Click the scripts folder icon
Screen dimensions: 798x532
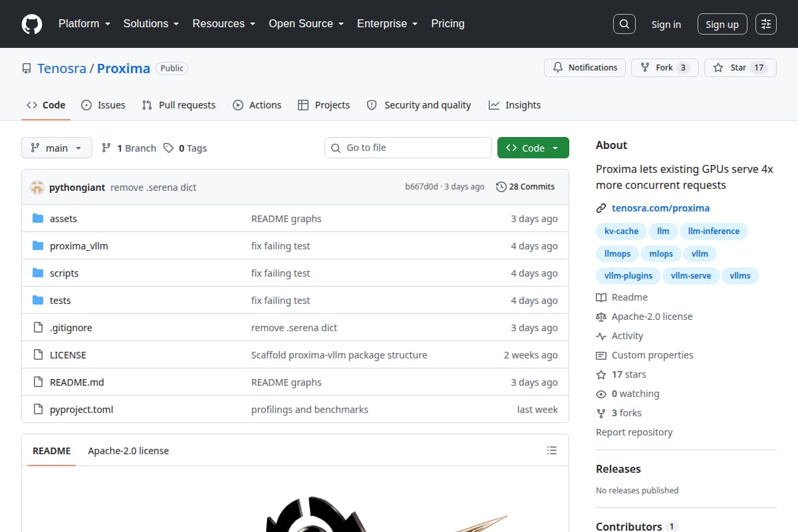(38, 273)
